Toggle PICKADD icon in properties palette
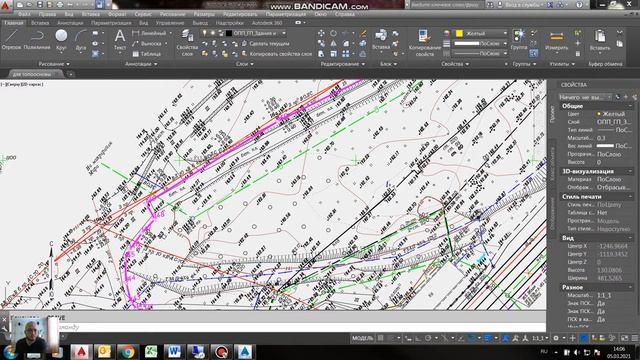 [x=618, y=97]
